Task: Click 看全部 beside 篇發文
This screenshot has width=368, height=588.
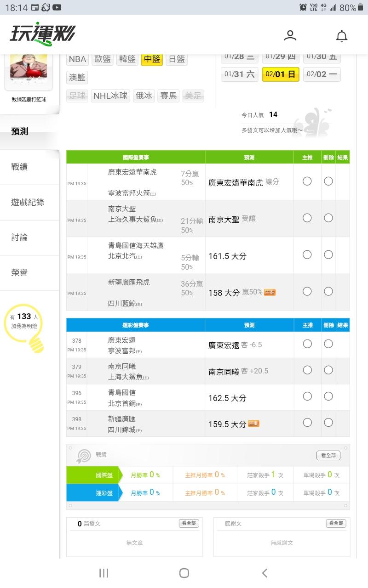Action: [189, 523]
